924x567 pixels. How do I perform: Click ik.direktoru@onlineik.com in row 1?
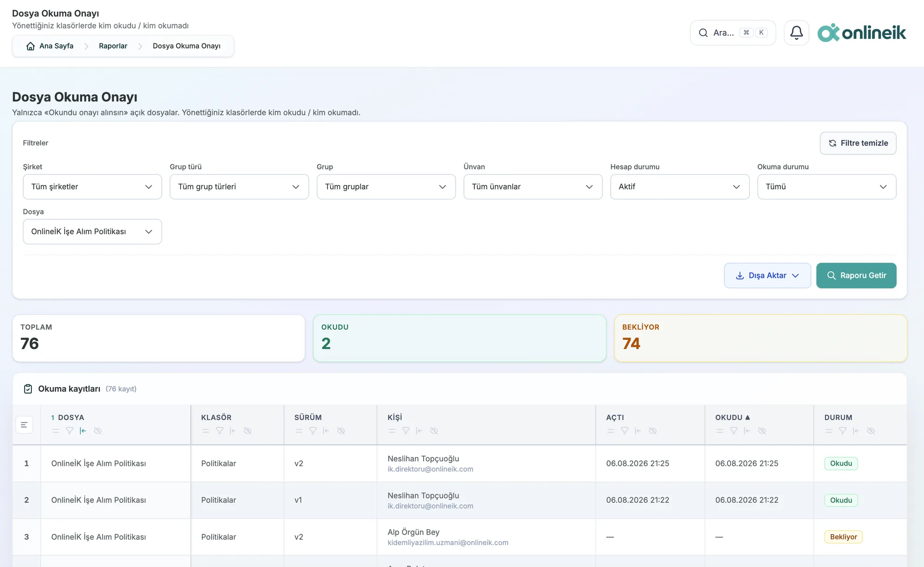tap(430, 469)
